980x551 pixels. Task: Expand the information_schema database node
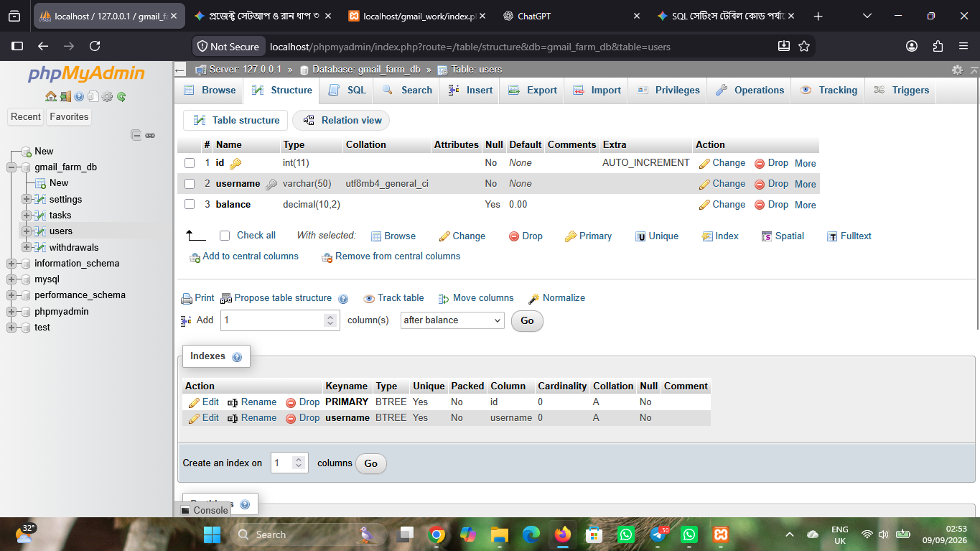11,263
